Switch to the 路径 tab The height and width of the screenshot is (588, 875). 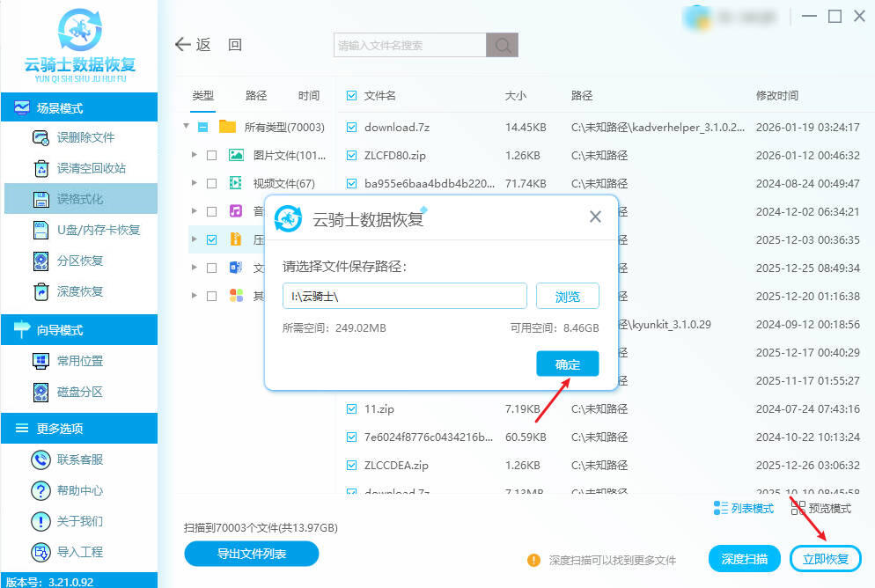256,95
